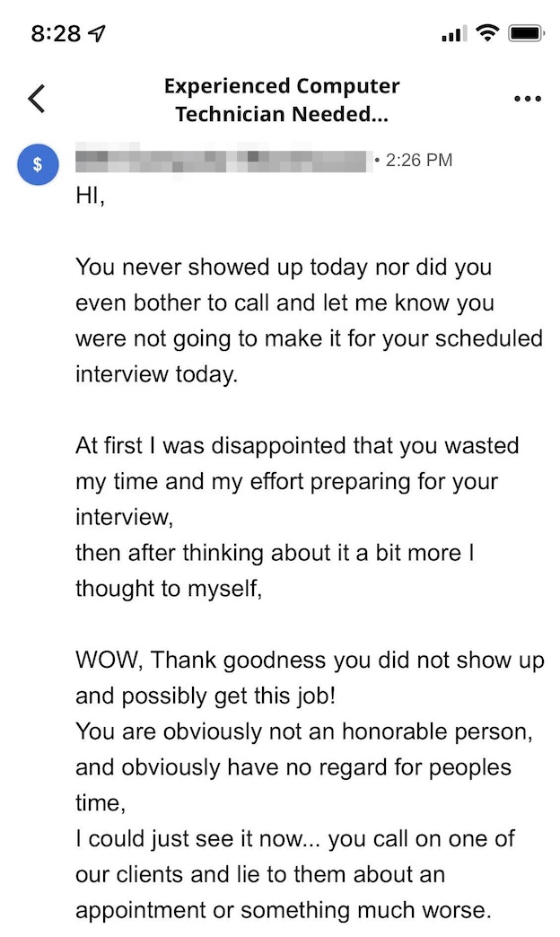Tap the "HI," greeting line

click(90, 196)
